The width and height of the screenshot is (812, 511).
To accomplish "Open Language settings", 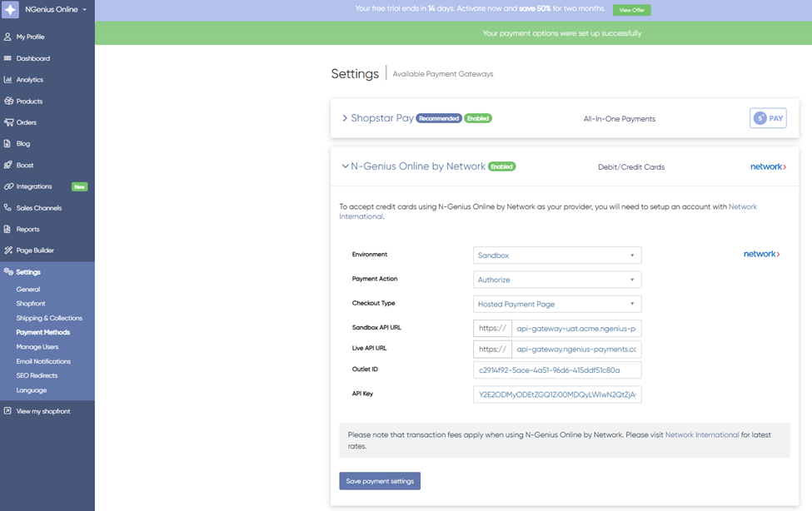I will coord(31,389).
